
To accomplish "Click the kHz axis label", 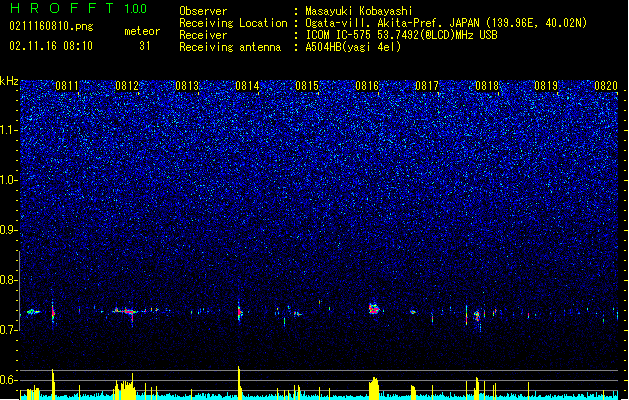I will coord(9,81).
